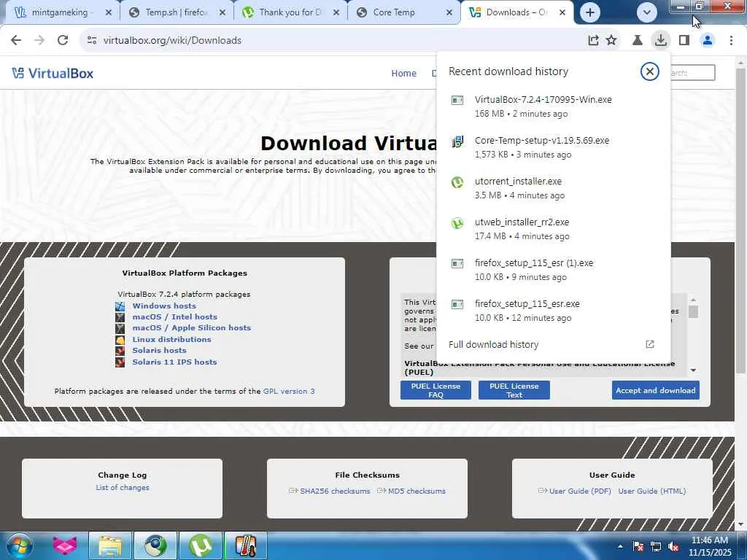
Task: Expand the tab search dropdown
Action: point(647,12)
